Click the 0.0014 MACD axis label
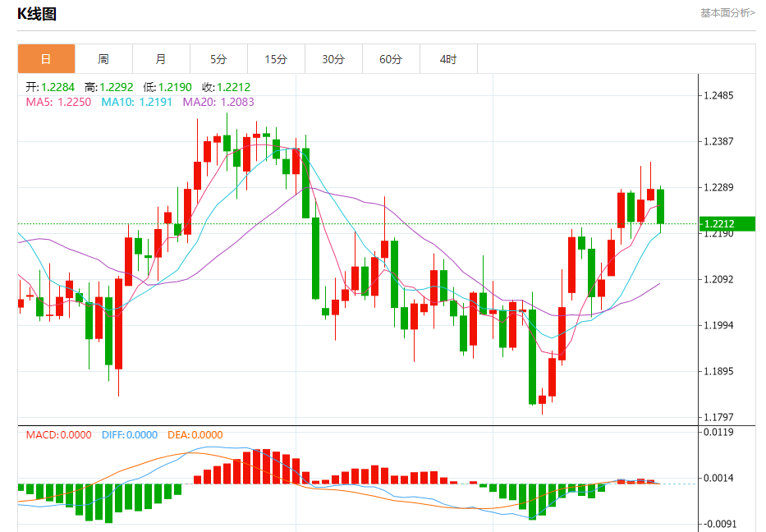This screenshot has height=532, width=766. (x=718, y=479)
